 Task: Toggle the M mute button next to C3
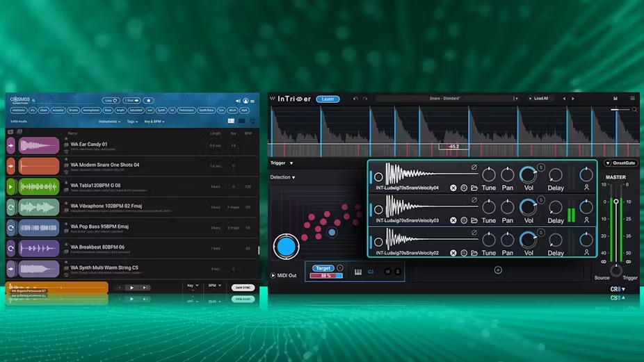[x=387, y=272]
